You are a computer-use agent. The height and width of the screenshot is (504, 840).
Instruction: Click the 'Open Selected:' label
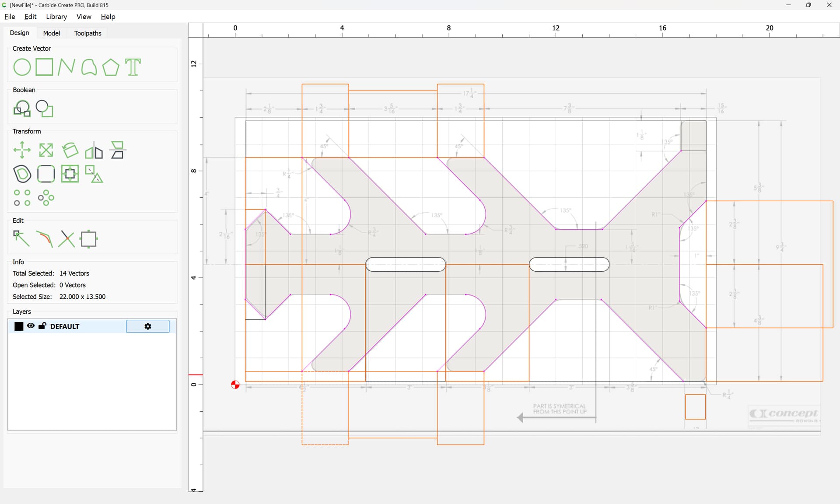[34, 285]
